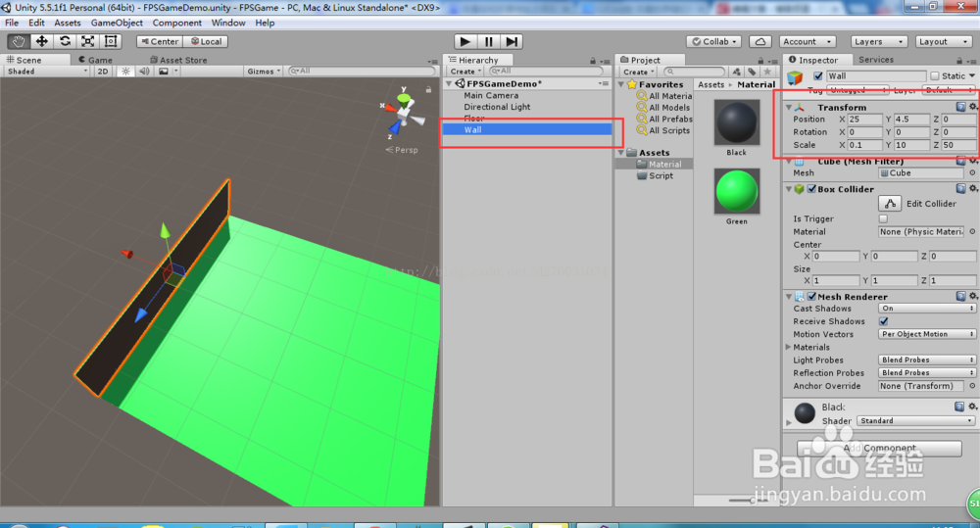Open the Gizmos dropdown
Viewport: 980px width, 528px height.
tap(264, 72)
